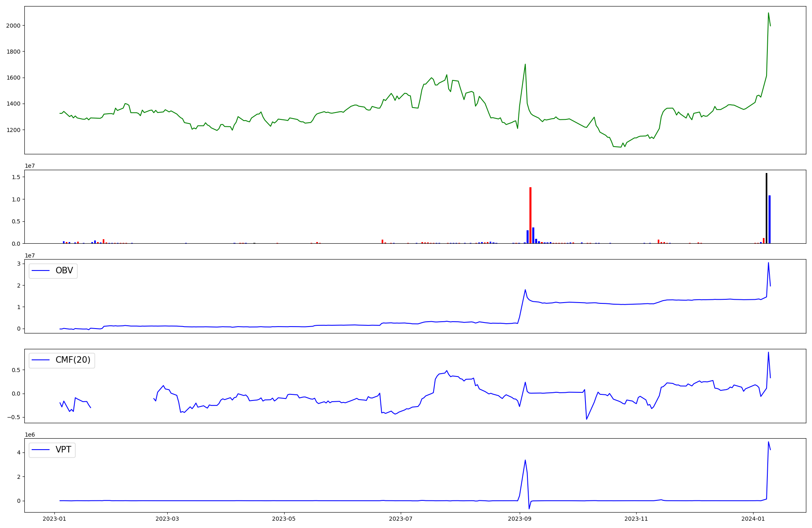The image size is (812, 528).
Task: Click the OBV legend label
Action: point(64,271)
